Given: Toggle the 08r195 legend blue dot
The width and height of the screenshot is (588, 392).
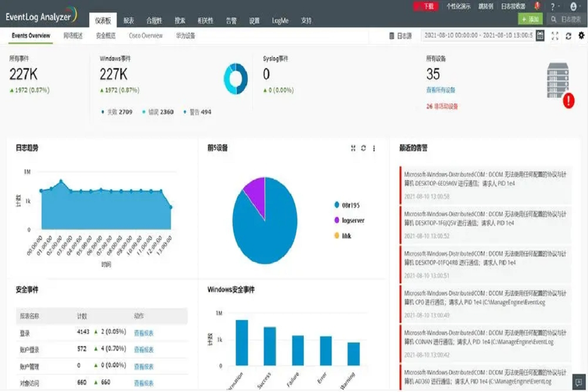Looking at the screenshot, I should pos(337,205).
